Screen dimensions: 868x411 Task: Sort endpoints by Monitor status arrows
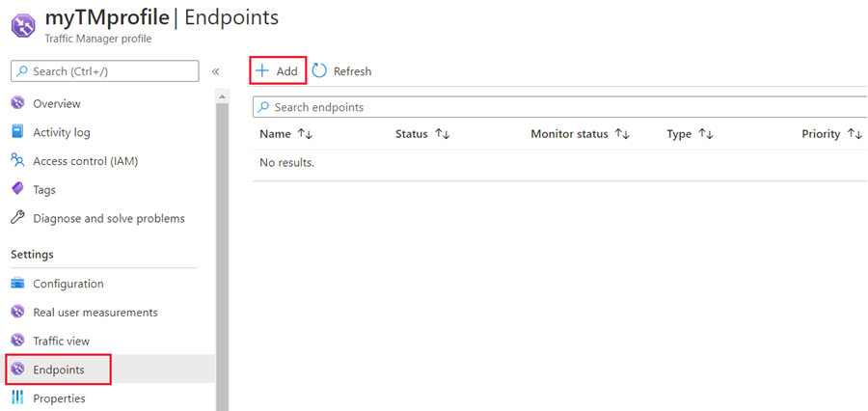coord(623,134)
